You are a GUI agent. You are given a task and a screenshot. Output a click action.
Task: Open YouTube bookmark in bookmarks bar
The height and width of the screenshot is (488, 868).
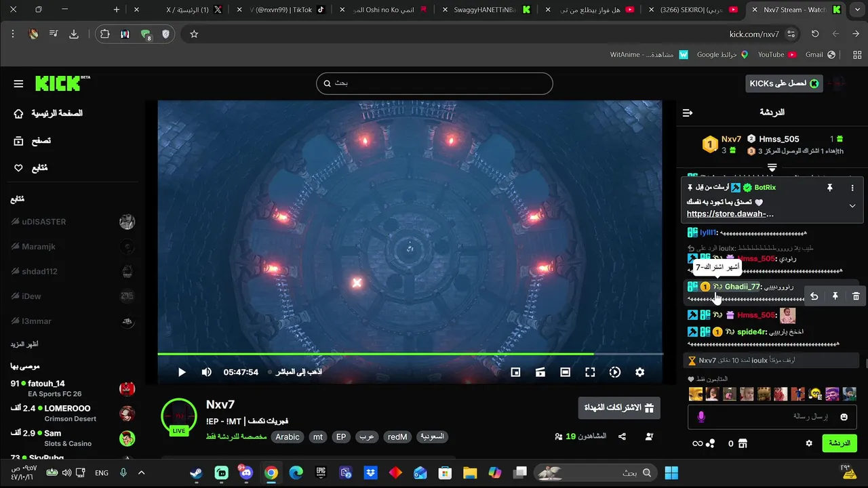(x=776, y=55)
